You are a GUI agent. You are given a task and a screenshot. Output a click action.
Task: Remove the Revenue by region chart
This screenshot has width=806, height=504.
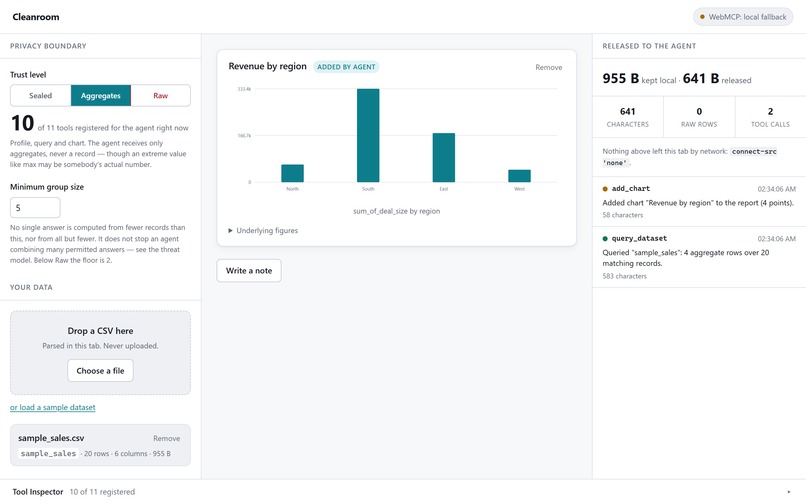[x=548, y=67]
